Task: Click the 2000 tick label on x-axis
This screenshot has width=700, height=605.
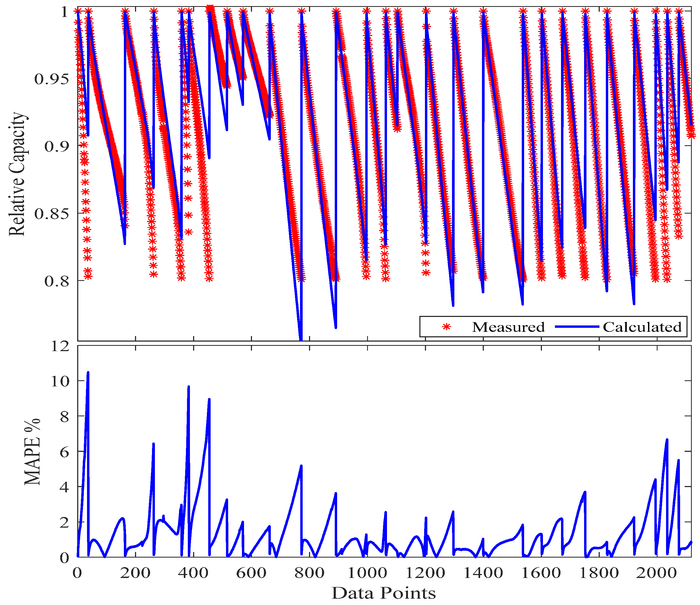Action: tap(656, 573)
